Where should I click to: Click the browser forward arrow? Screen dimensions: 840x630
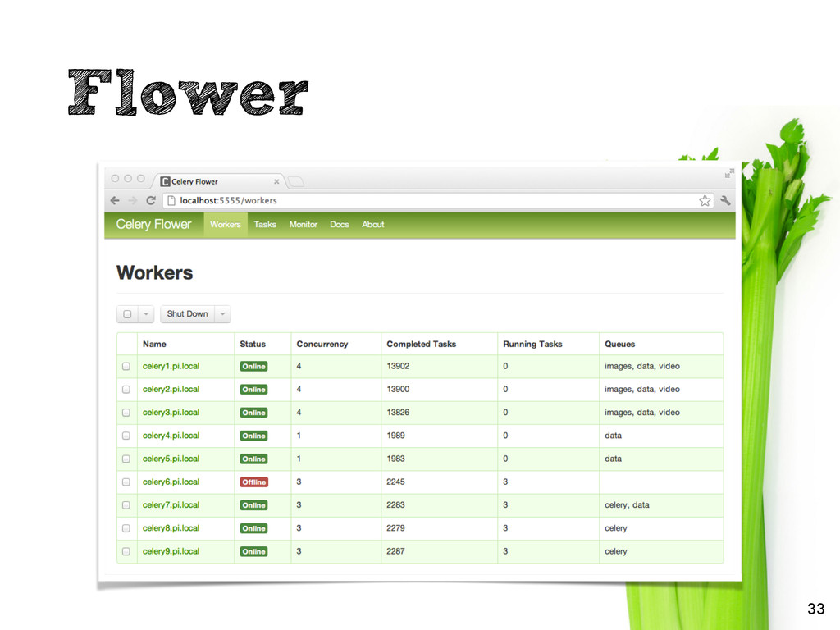133,200
